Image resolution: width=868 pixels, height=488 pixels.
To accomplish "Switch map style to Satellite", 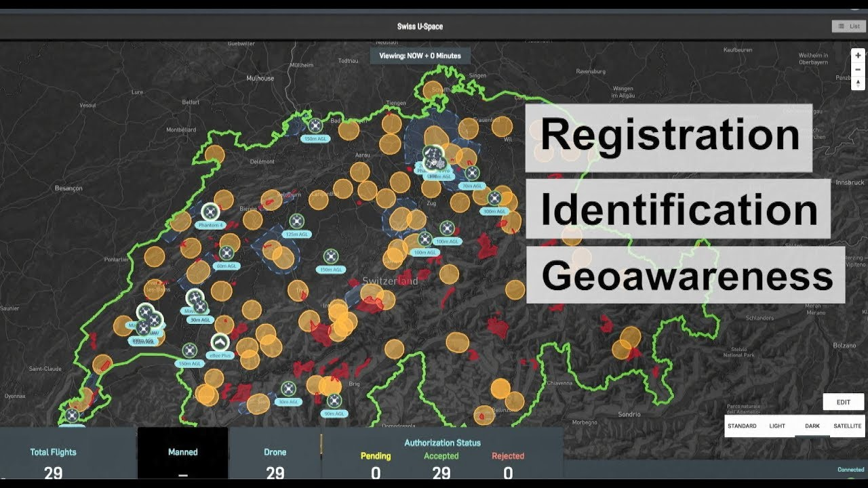I will [x=847, y=426].
